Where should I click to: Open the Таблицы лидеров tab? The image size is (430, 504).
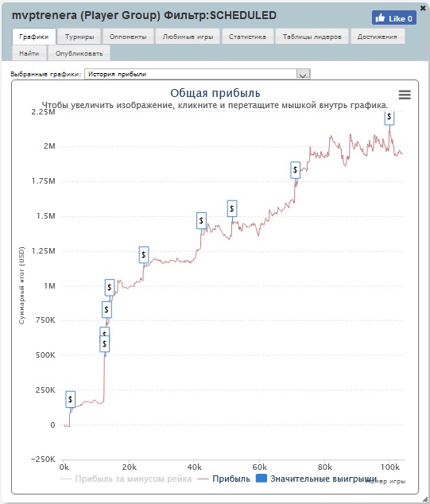[x=312, y=37]
